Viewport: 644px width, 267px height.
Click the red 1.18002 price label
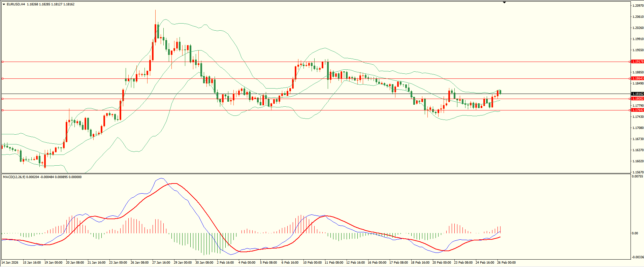637,99
